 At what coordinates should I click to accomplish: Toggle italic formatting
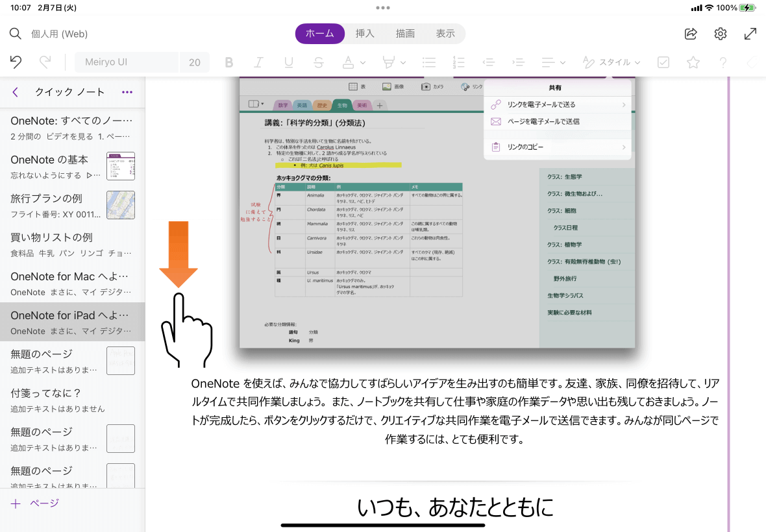(258, 62)
